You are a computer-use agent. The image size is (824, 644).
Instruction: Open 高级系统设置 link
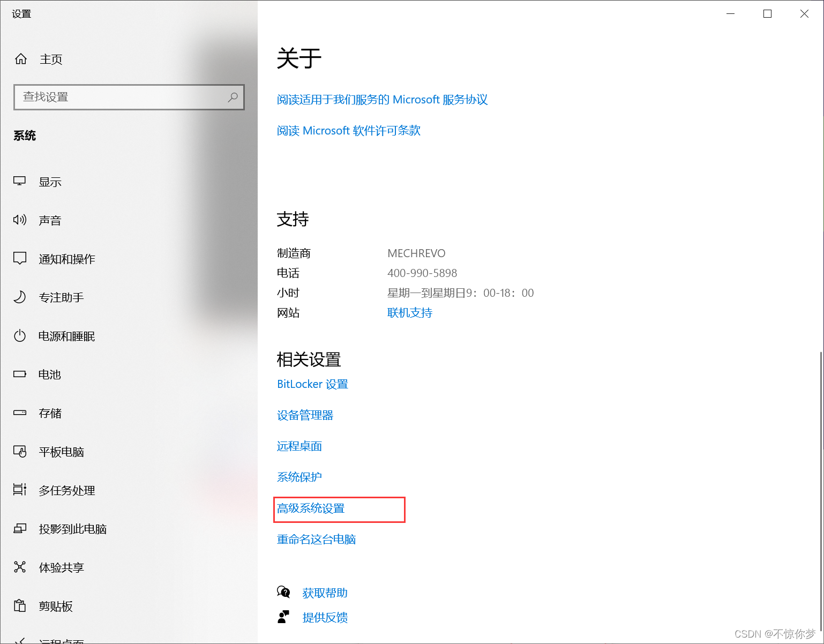(311, 508)
